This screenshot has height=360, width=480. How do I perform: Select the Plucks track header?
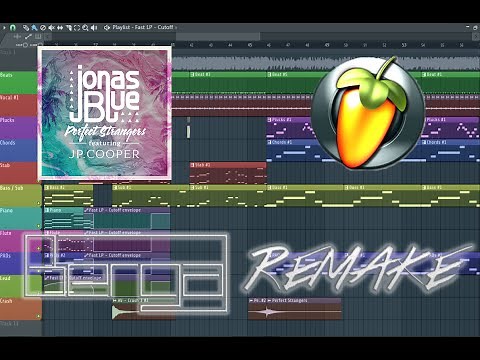click(x=18, y=127)
